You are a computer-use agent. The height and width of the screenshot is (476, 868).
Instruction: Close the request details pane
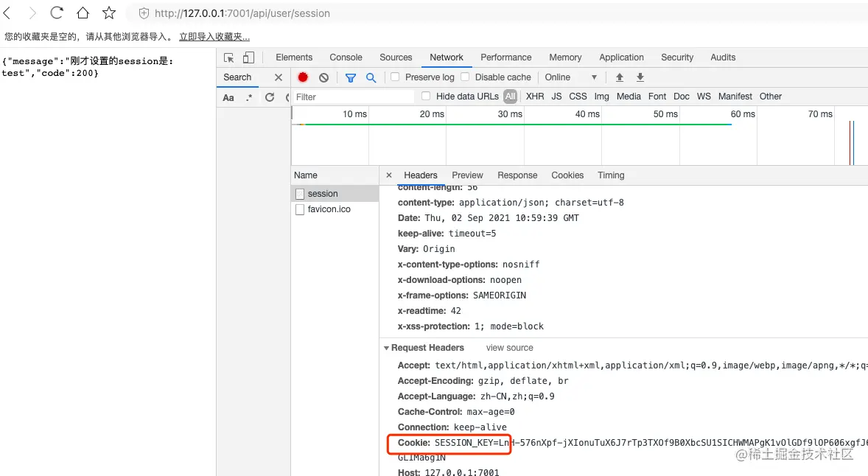388,175
